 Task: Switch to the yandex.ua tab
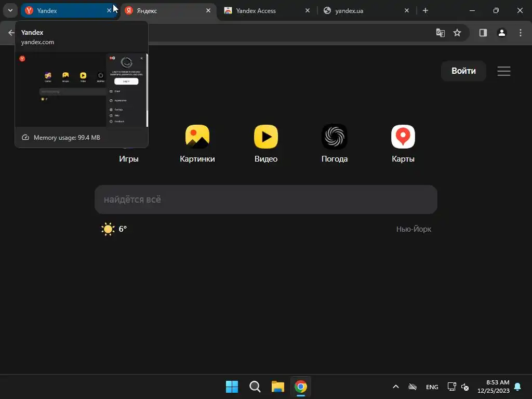click(366, 10)
